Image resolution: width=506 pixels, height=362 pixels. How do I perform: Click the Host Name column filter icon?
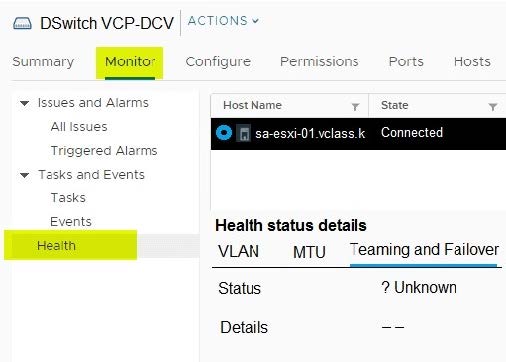click(x=355, y=107)
